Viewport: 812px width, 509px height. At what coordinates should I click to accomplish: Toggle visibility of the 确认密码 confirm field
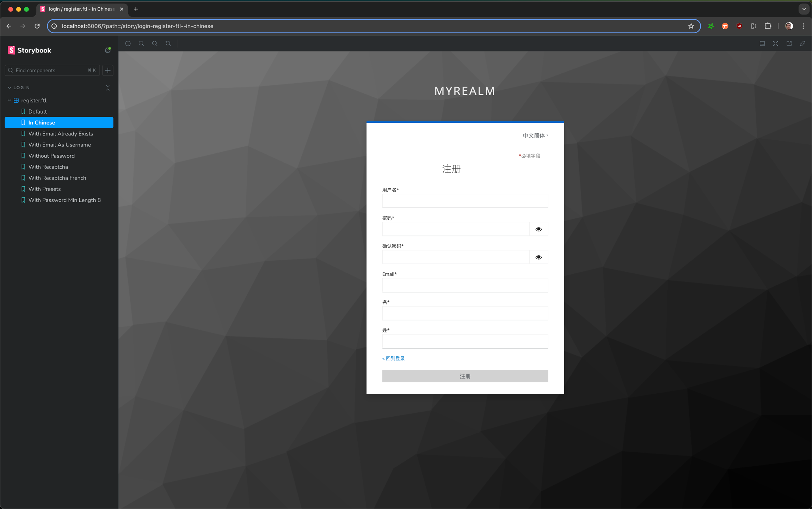(x=538, y=257)
